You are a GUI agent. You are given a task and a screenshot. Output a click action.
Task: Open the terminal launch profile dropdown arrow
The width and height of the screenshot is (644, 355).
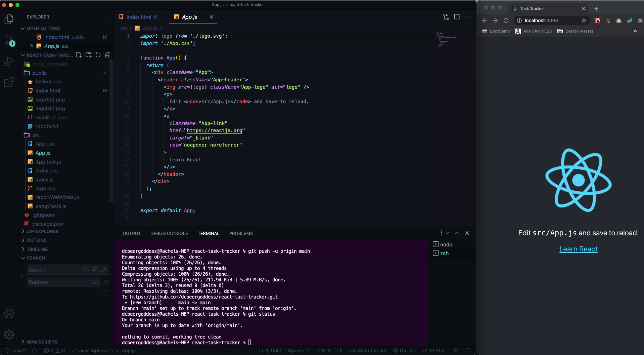pyautogui.click(x=447, y=233)
